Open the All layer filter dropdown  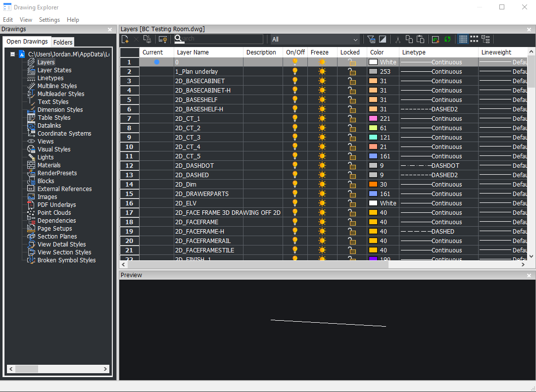click(315, 39)
